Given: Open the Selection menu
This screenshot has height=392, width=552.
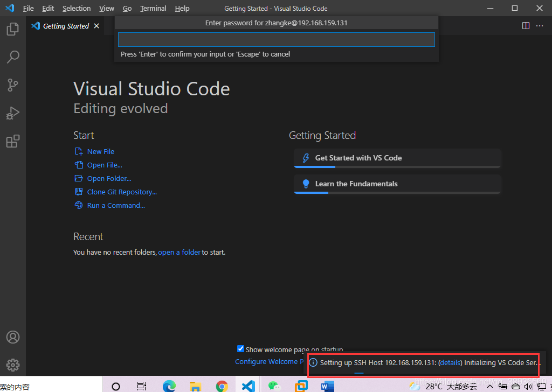Looking at the screenshot, I should (x=77, y=8).
